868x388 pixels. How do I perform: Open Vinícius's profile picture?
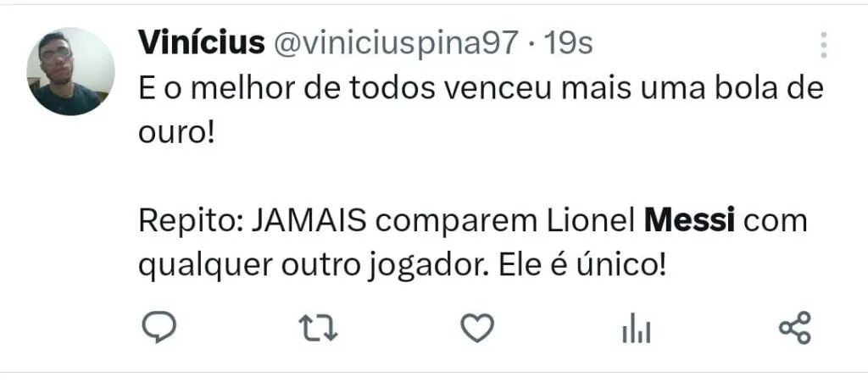pyautogui.click(x=70, y=71)
